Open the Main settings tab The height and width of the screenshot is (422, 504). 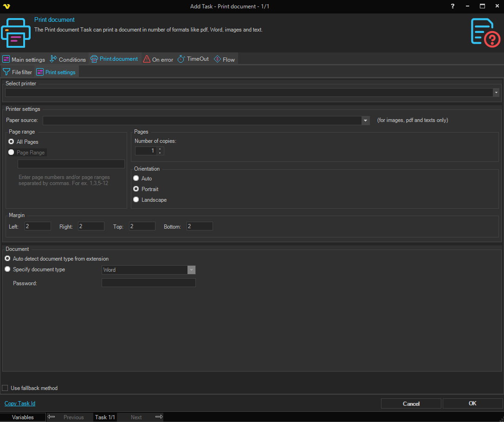24,59
